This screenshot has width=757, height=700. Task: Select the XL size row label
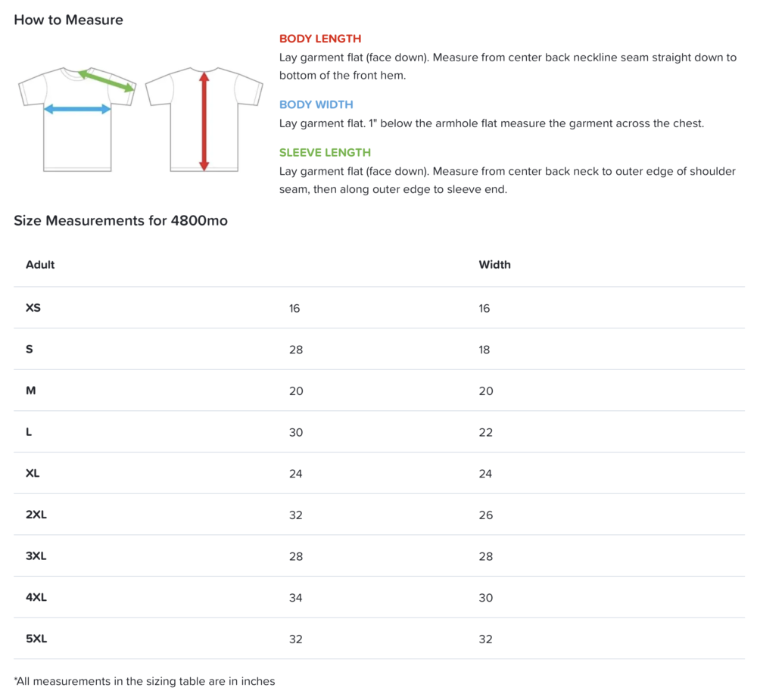[33, 473]
